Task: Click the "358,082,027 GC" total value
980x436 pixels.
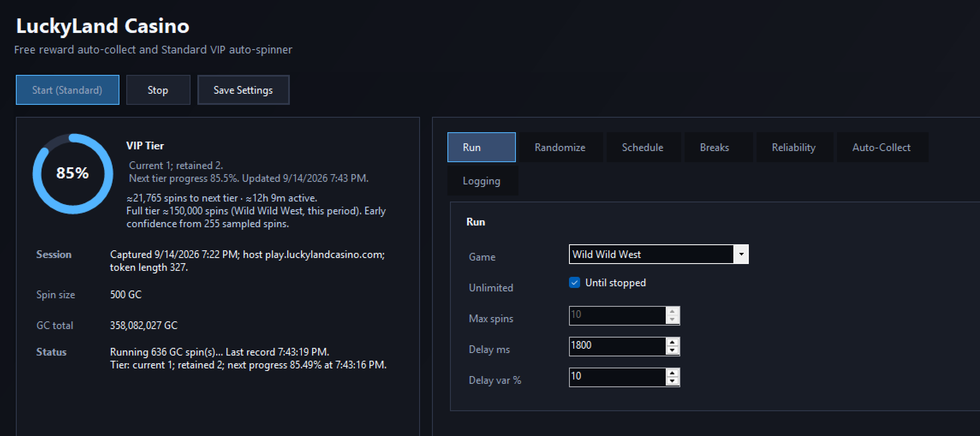Action: point(144,325)
